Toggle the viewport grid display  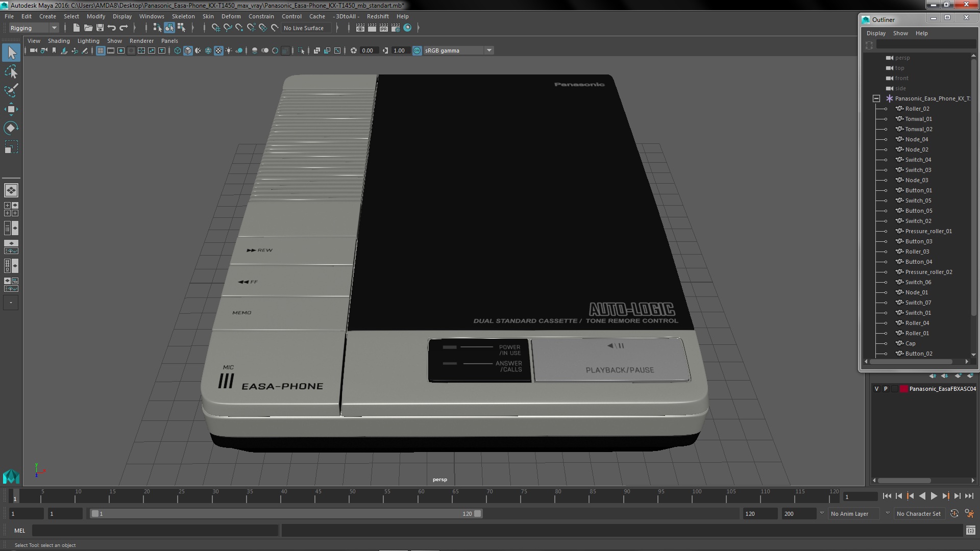[x=101, y=51]
